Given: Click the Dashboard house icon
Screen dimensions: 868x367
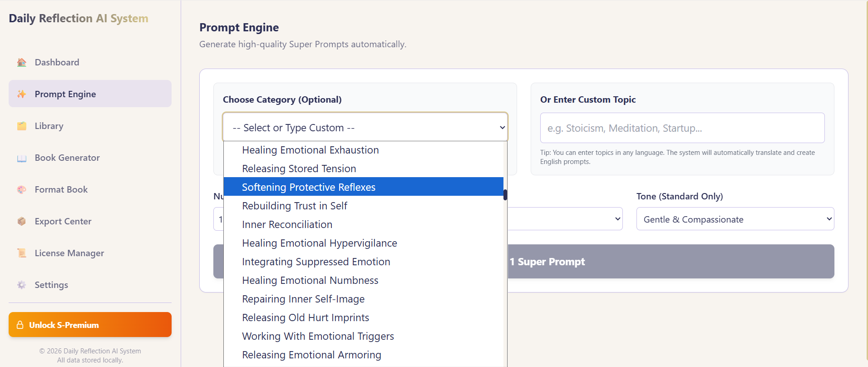Looking at the screenshot, I should click(21, 62).
